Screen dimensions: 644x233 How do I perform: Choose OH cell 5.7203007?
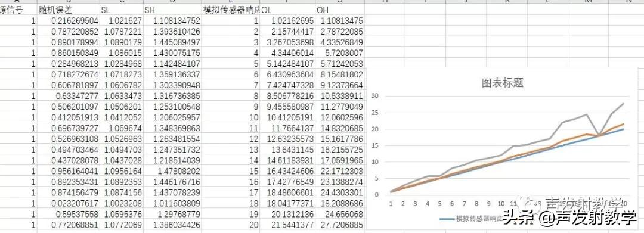point(340,52)
